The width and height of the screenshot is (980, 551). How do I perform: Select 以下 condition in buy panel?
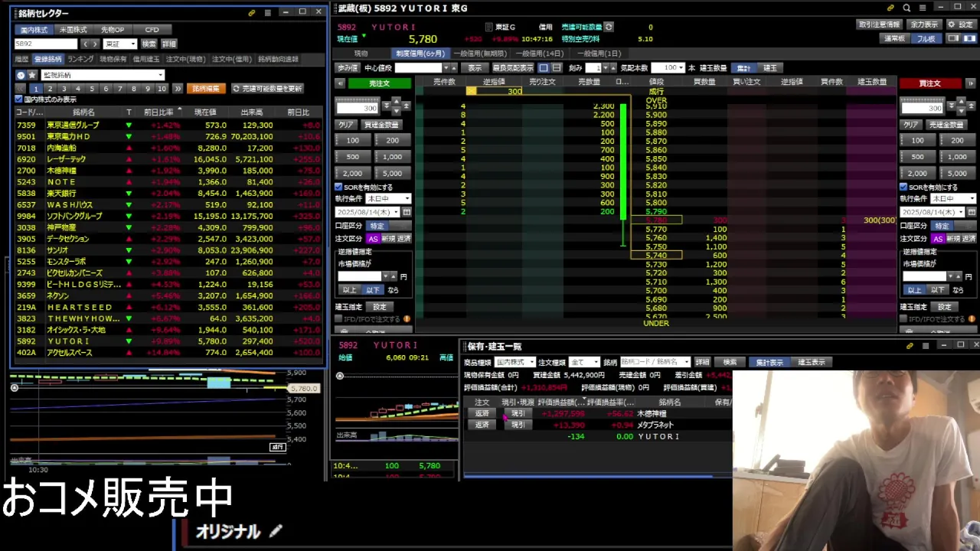click(938, 290)
